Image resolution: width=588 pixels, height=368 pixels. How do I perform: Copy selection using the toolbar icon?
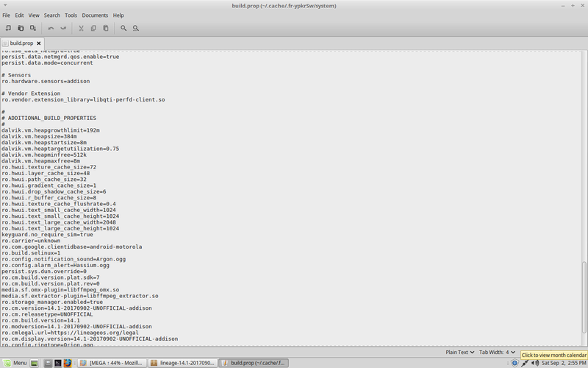tap(93, 28)
